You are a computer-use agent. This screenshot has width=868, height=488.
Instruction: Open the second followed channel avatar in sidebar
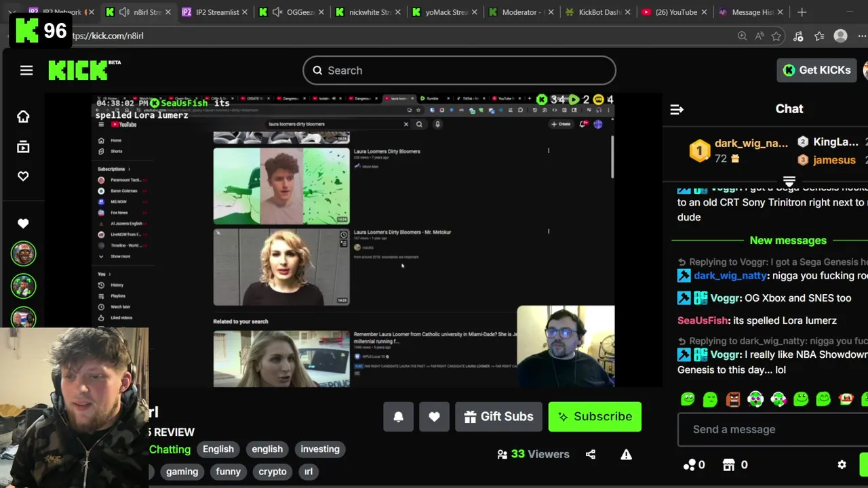[x=23, y=285]
